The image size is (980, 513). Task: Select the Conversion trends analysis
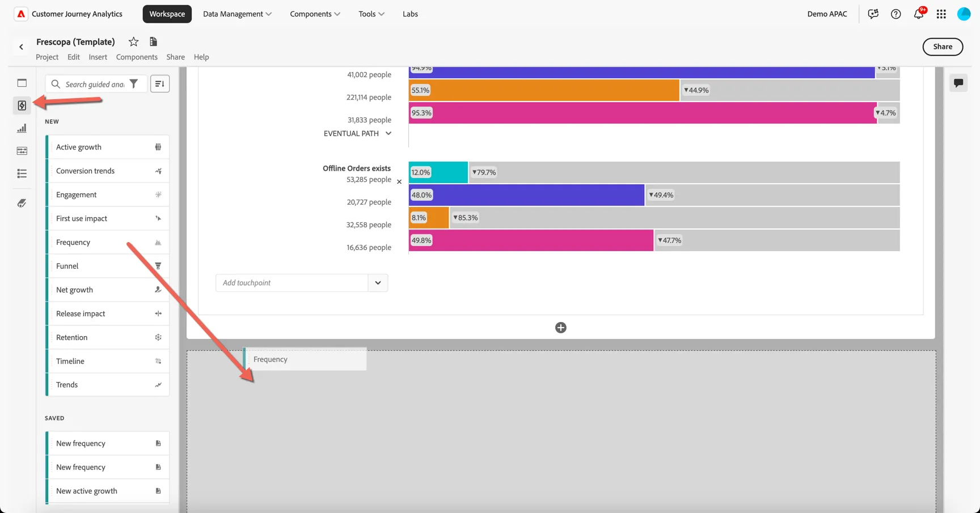(107, 171)
